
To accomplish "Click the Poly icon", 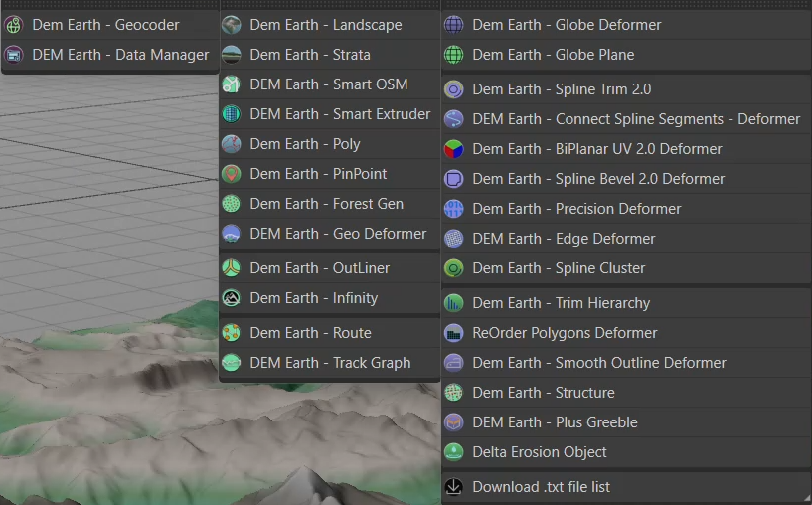I will pyautogui.click(x=232, y=144).
